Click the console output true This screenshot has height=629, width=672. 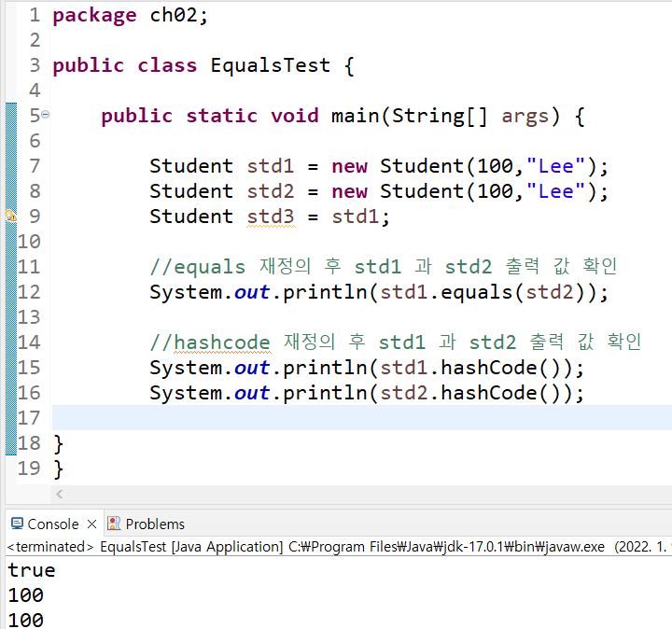(32, 570)
